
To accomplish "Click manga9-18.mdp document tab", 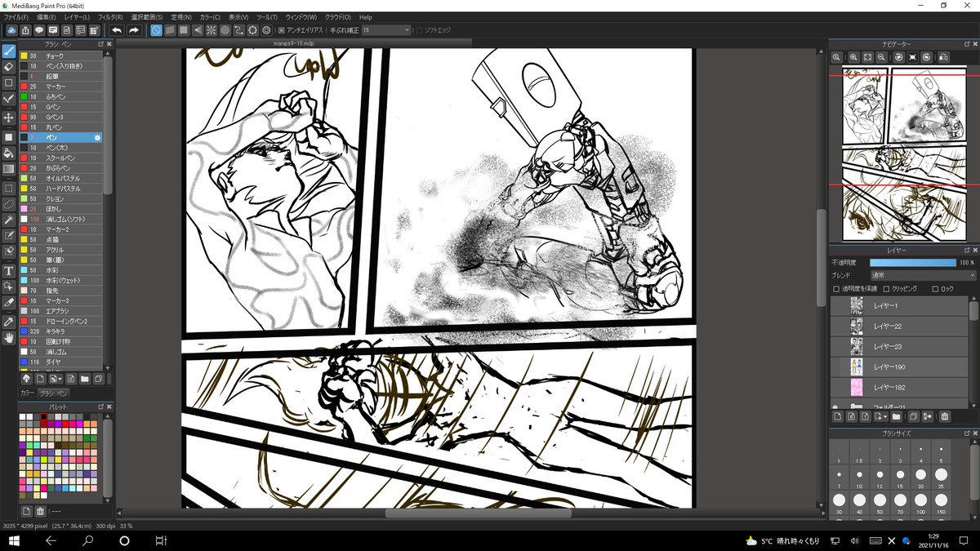I will (295, 43).
